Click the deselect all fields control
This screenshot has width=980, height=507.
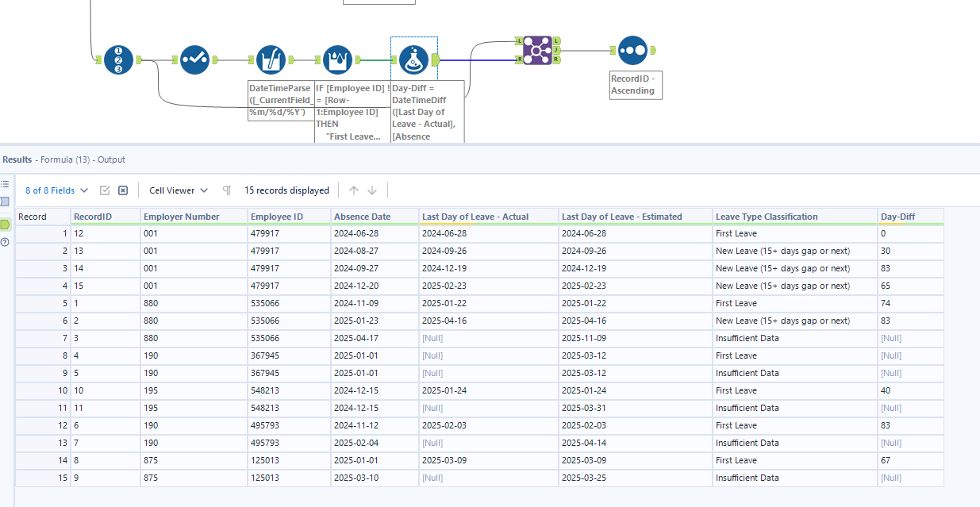123,190
